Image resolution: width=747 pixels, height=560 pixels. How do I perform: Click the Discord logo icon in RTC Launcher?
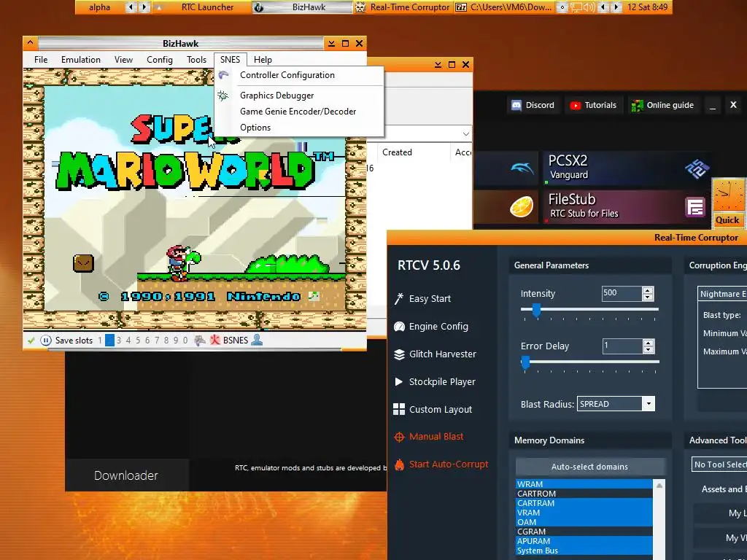[516, 105]
